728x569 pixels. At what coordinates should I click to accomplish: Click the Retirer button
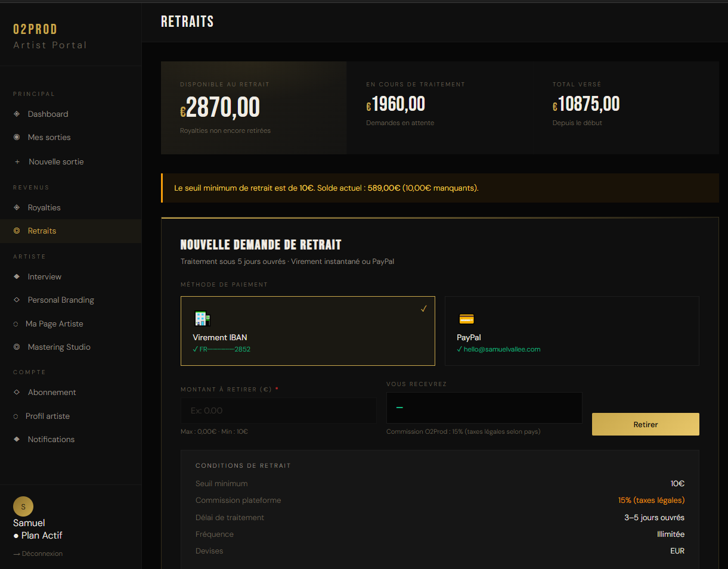646,424
